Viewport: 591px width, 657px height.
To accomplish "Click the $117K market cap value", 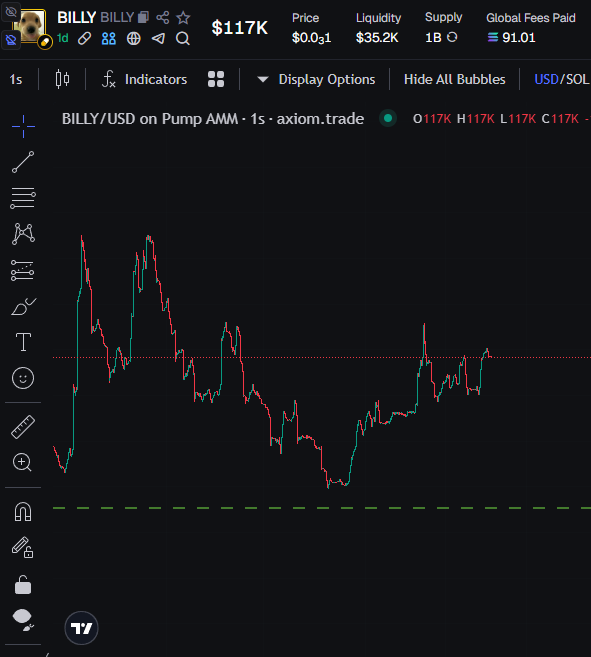I will point(239,28).
